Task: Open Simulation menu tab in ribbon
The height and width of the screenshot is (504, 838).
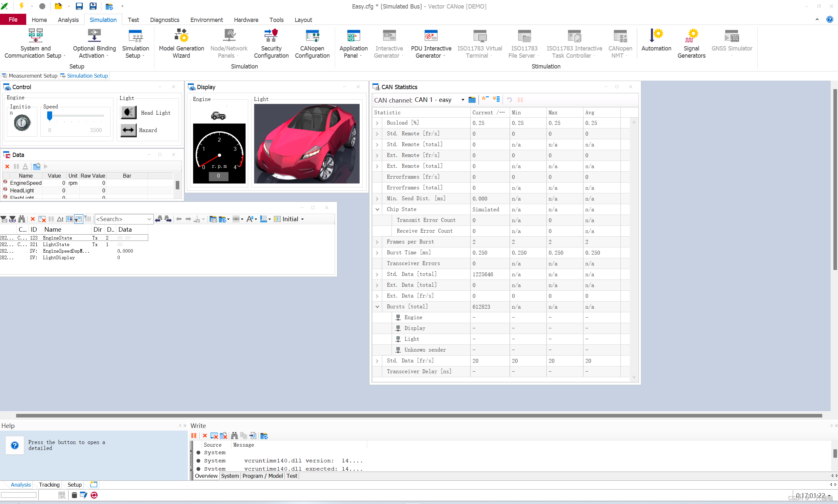Action: tap(103, 20)
